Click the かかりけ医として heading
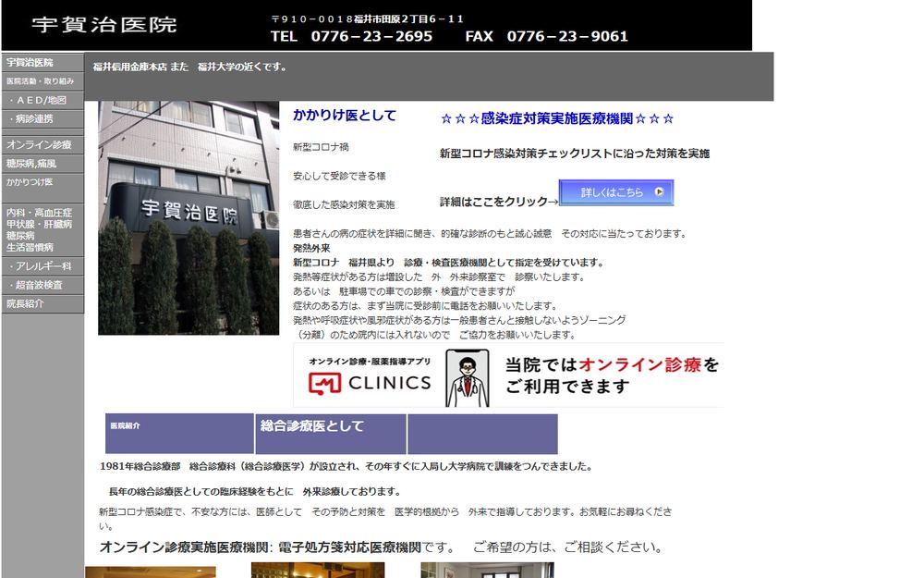This screenshot has height=578, width=924. [345, 115]
